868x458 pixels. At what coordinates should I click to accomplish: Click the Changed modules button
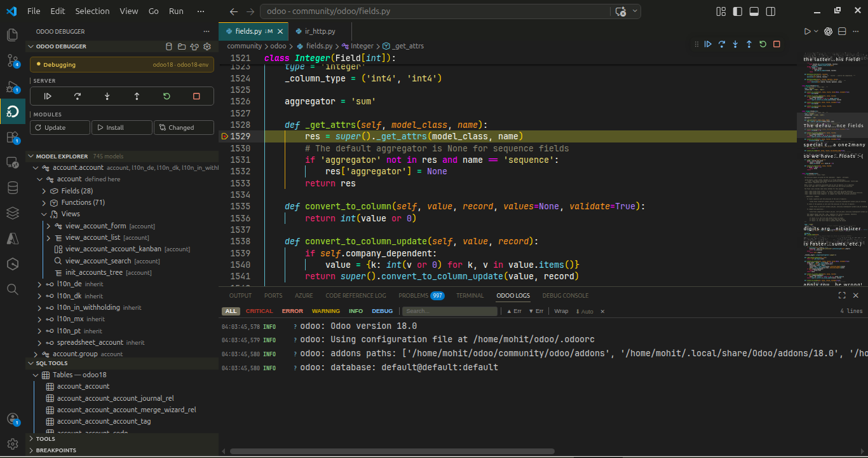pyautogui.click(x=184, y=127)
